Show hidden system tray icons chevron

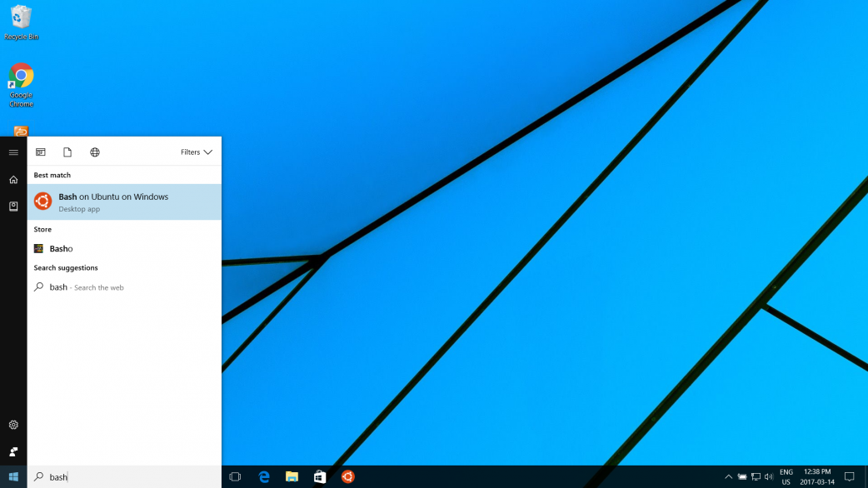(729, 477)
